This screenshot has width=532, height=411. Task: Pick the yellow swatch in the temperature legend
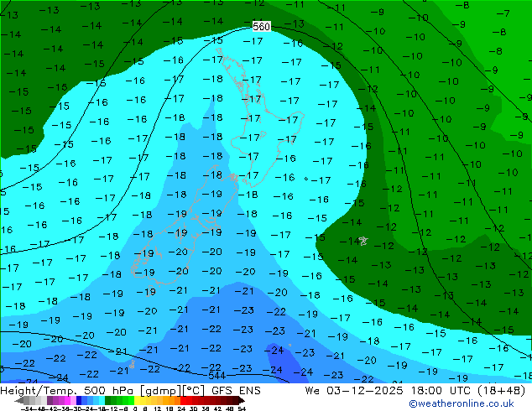(x=137, y=400)
